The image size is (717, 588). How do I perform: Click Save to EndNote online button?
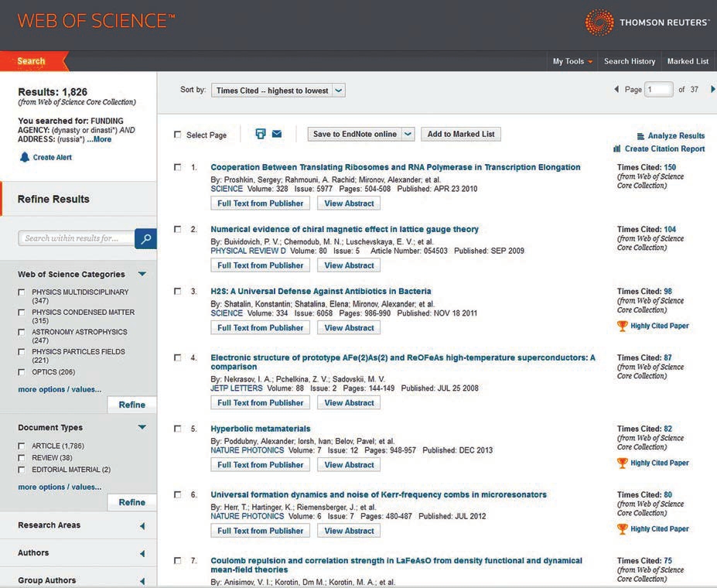point(355,134)
